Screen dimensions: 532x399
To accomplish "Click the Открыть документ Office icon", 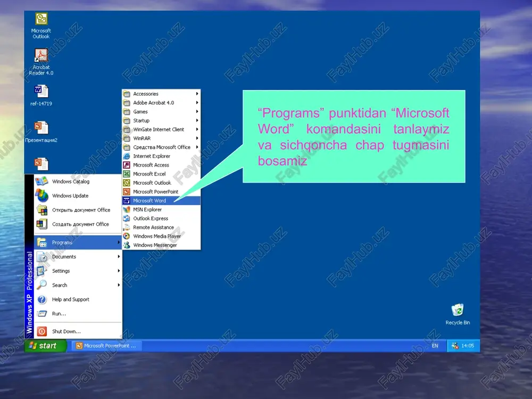I will 41,210.
